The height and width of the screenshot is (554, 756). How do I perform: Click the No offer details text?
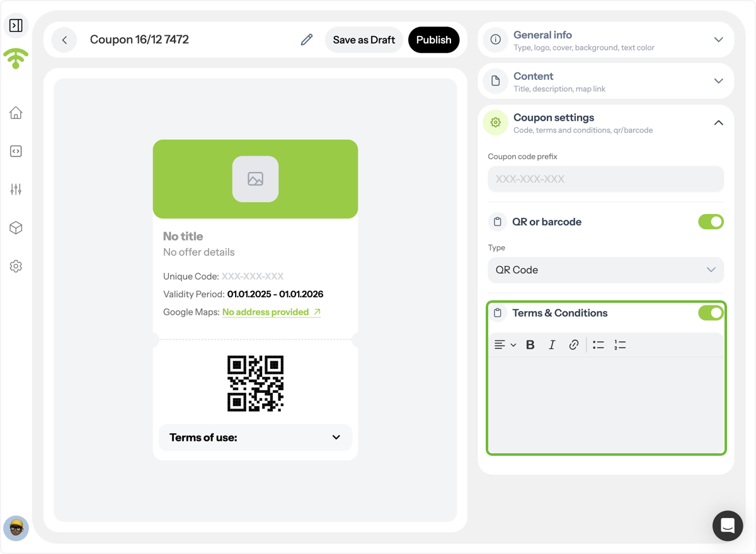[199, 252]
